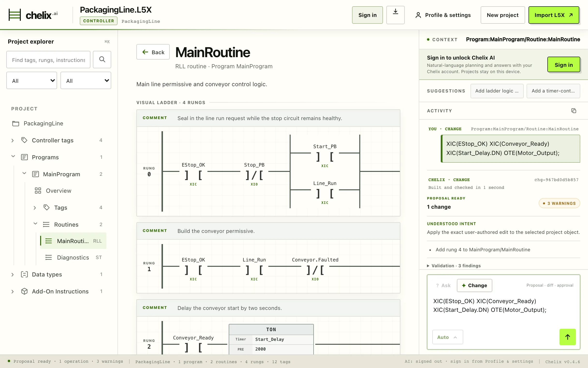Open the Overview tree item
This screenshot has width=588, height=368.
[59, 191]
